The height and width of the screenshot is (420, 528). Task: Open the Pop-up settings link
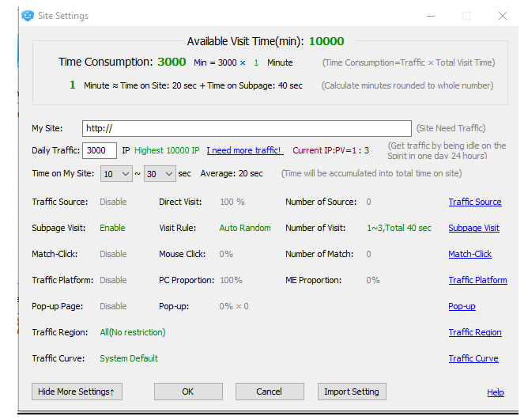click(x=462, y=306)
